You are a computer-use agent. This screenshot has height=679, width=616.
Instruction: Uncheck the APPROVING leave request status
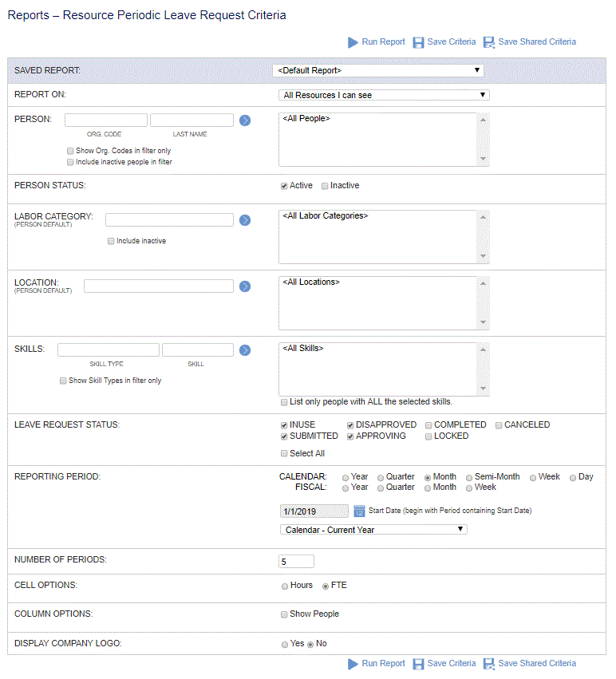point(350,436)
